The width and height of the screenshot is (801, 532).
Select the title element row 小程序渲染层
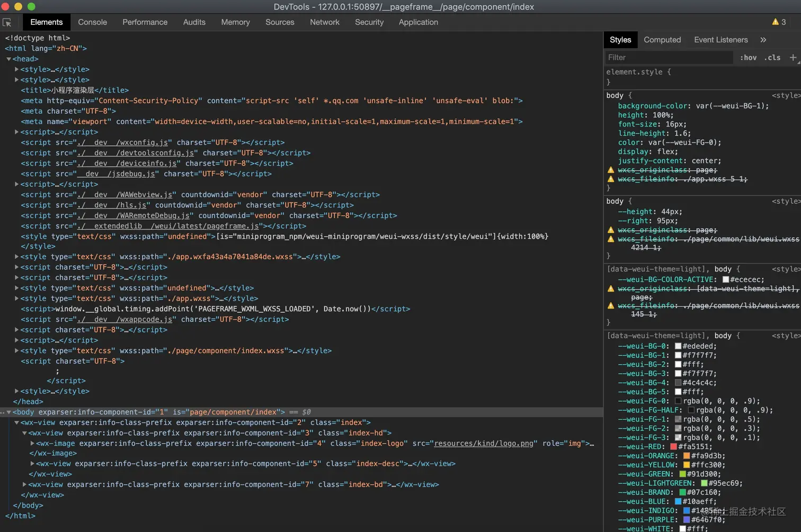click(x=75, y=90)
